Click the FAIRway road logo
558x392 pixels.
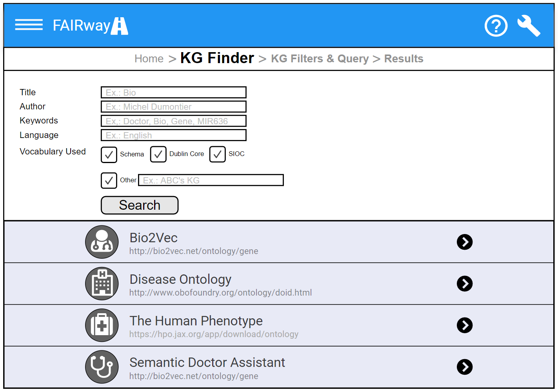pos(119,26)
